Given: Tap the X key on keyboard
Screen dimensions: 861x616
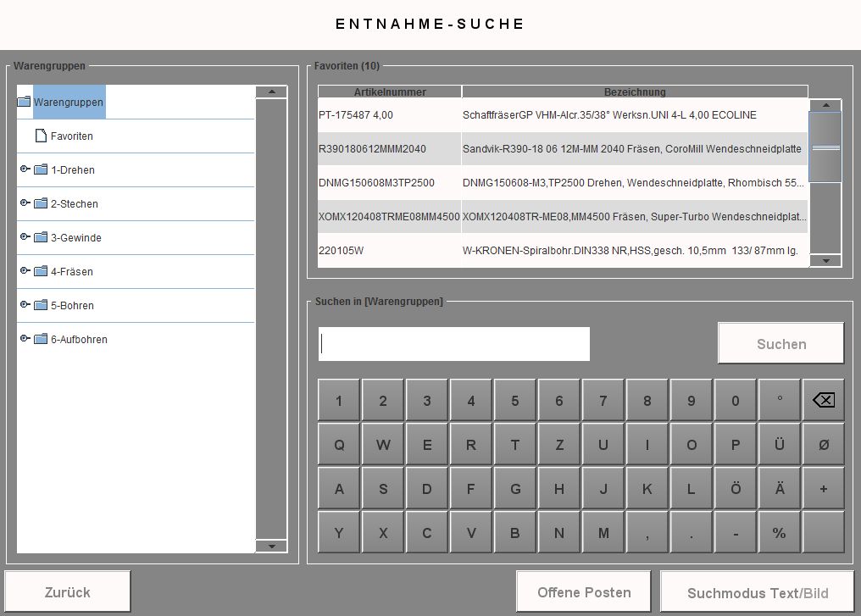Looking at the screenshot, I should pyautogui.click(x=383, y=532).
